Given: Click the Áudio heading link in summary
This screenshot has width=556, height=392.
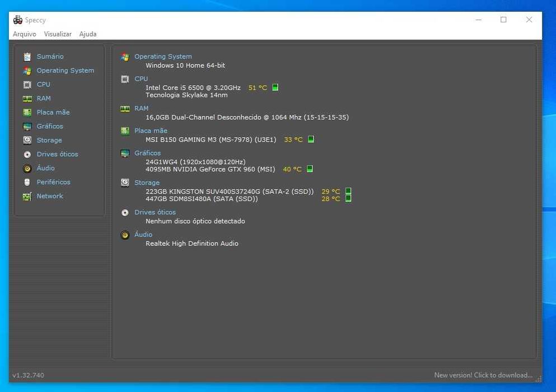Looking at the screenshot, I should [143, 235].
